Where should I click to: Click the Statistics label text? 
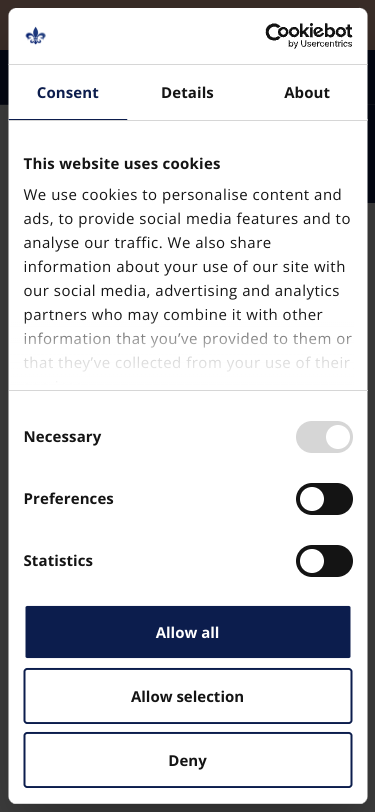coord(58,561)
